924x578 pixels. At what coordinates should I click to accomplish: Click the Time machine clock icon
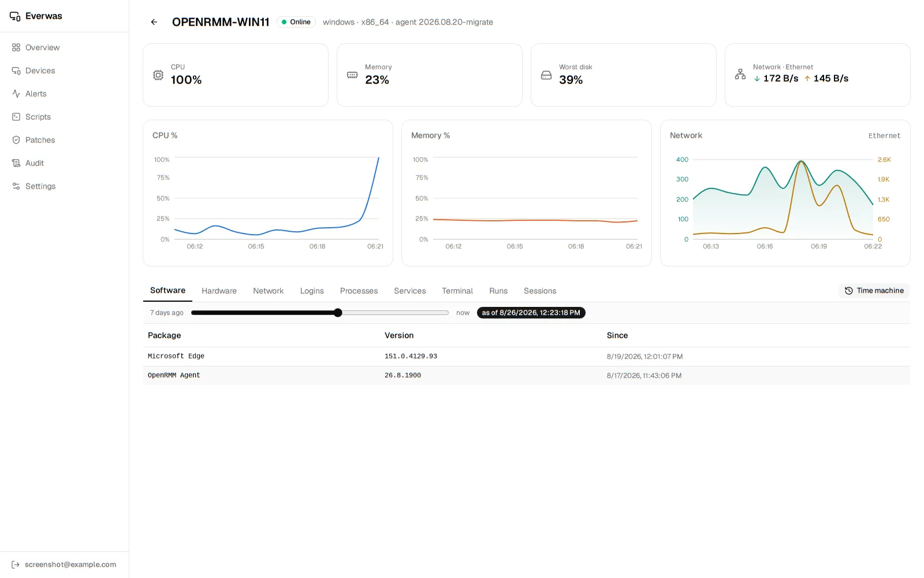(849, 291)
